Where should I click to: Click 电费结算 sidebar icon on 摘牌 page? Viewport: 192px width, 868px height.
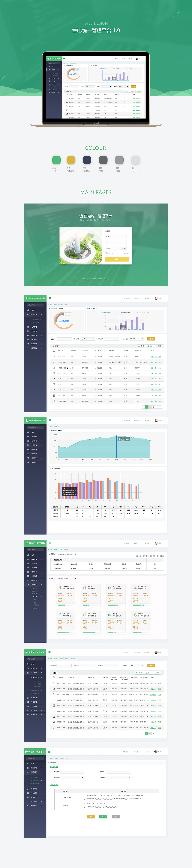coord(28,576)
